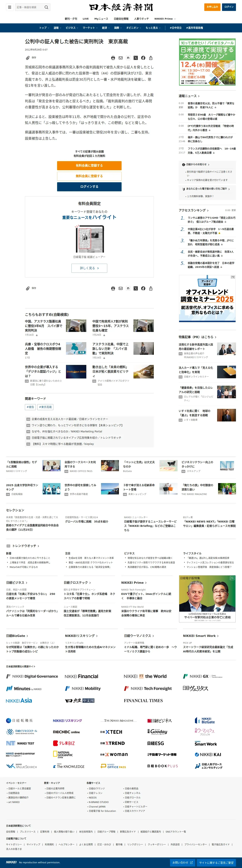Open the トレンドウオッチ section heading
Image resolution: width=242 pixels, height=868 pixels.
pyautogui.click(x=26, y=546)
